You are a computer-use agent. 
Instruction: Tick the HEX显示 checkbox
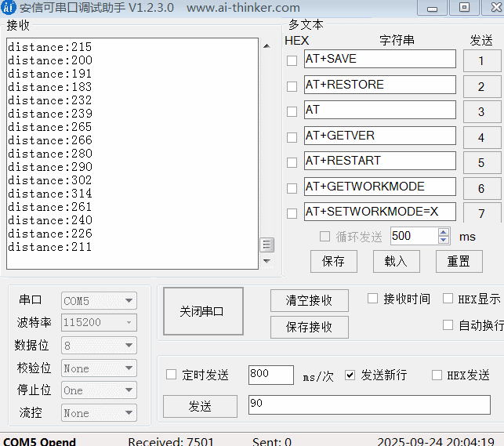pyautogui.click(x=448, y=299)
